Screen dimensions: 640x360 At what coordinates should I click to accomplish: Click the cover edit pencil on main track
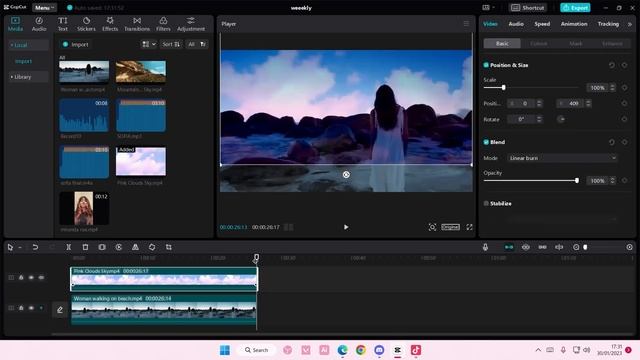[60, 310]
